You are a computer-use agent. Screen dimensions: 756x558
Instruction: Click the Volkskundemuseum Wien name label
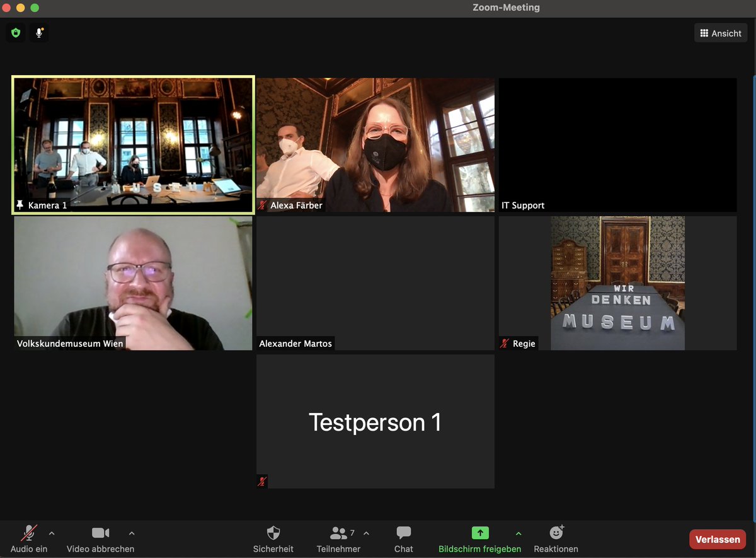tap(71, 344)
